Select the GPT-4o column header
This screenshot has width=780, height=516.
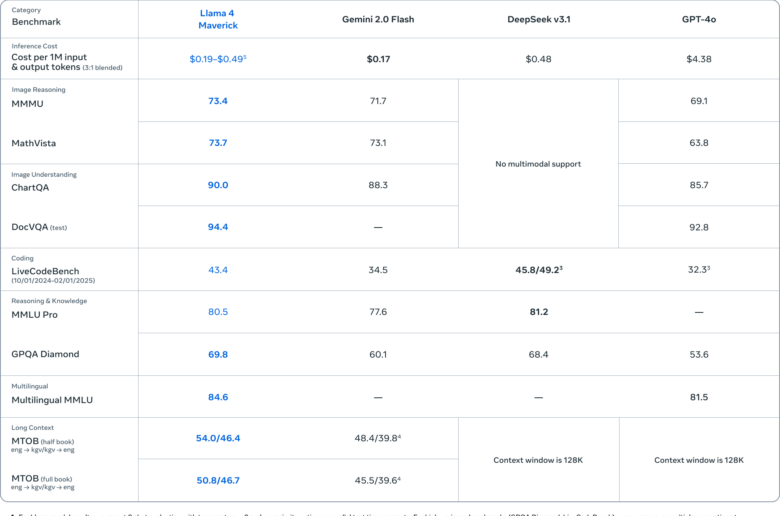point(699,19)
